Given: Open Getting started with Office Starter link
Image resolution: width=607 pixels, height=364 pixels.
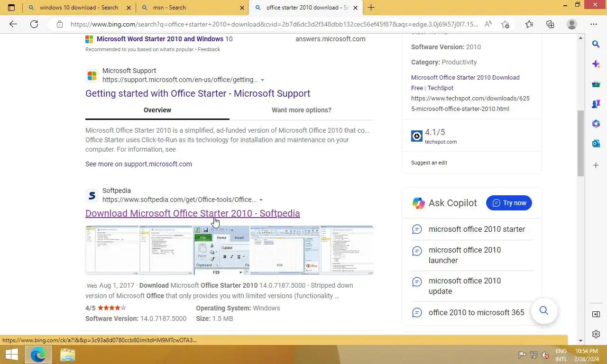Looking at the screenshot, I should [x=198, y=93].
